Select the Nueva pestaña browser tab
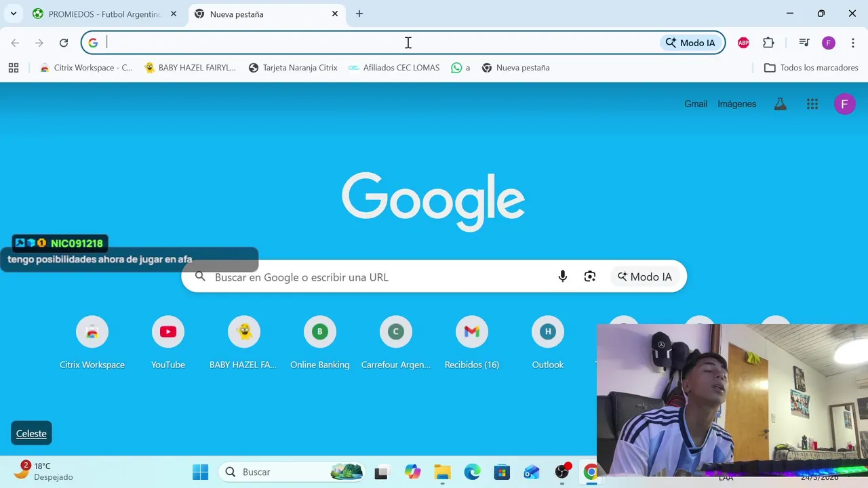 (266, 14)
